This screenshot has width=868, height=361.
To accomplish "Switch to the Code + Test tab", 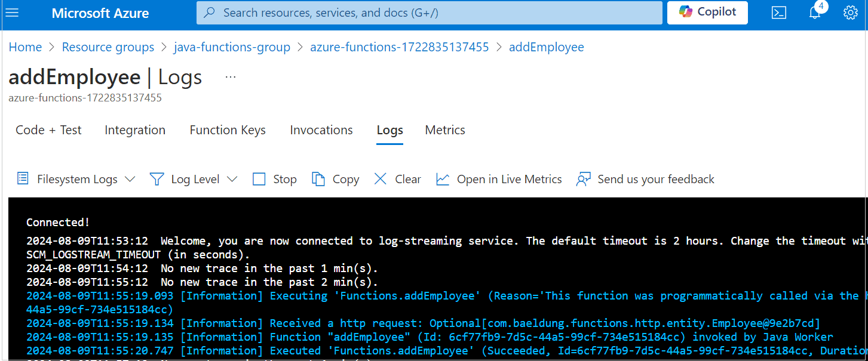I will point(48,130).
